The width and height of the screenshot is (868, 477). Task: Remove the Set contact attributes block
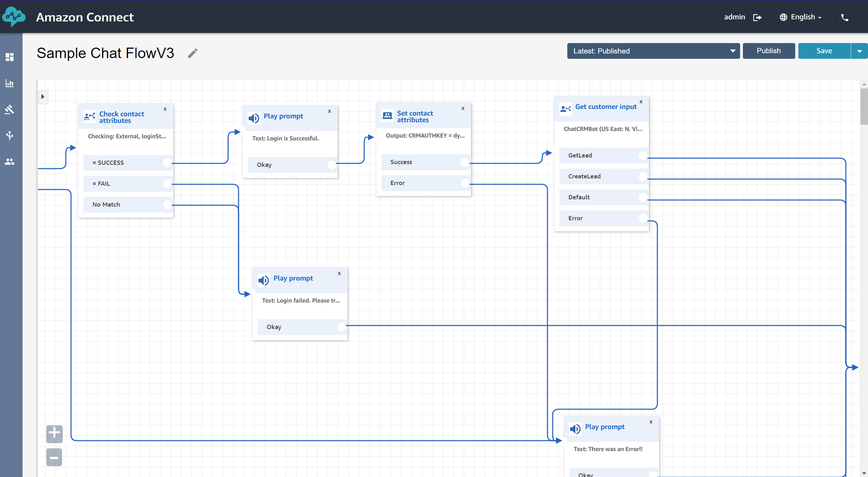[x=463, y=109]
